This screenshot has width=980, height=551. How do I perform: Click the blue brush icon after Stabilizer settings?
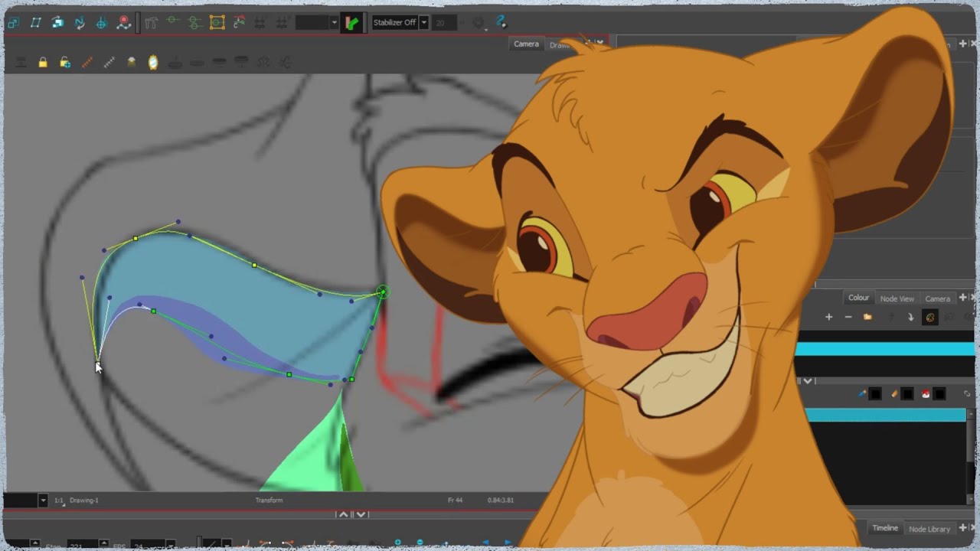(x=501, y=22)
